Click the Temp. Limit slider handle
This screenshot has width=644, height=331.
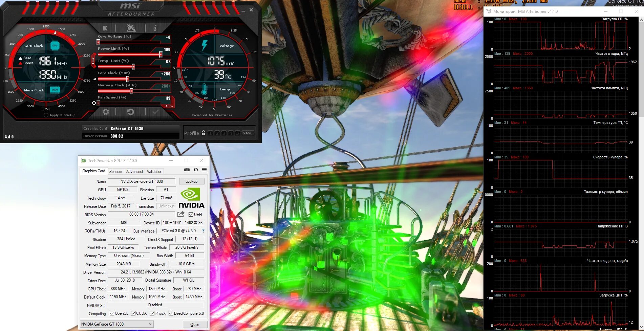click(x=133, y=67)
